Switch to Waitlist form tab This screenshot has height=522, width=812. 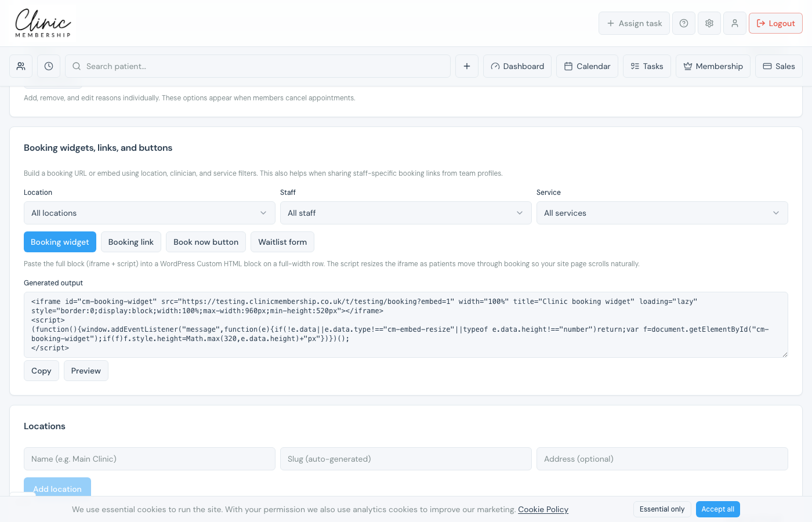click(x=282, y=242)
